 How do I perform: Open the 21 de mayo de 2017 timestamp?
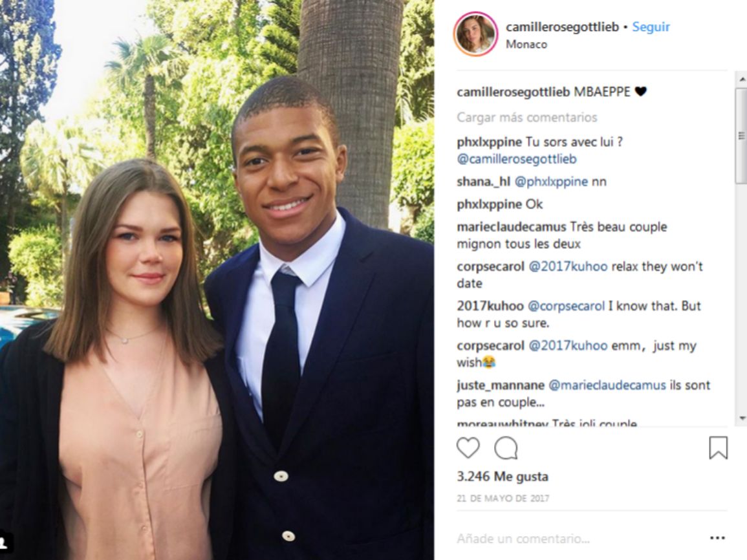coord(503,499)
